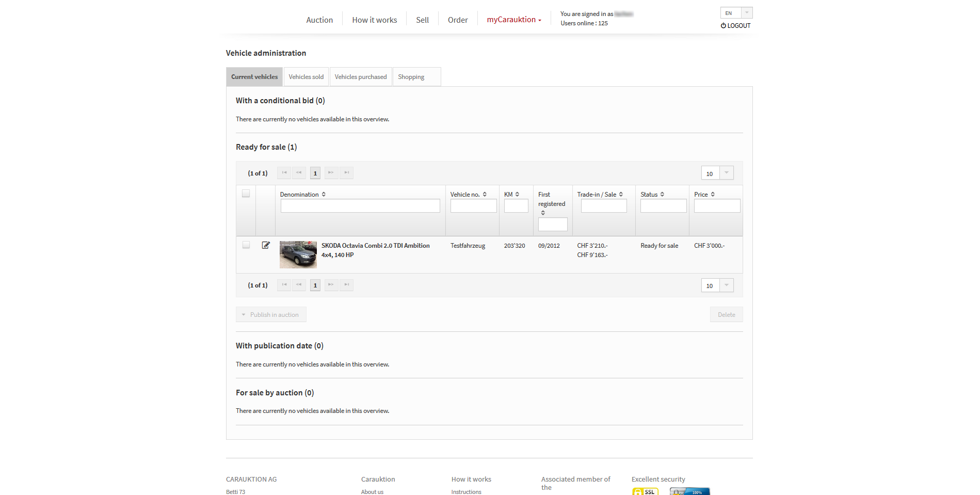Toggle the select-all checkbox in table header
Viewport: 980px width, 495px height.
(246, 194)
